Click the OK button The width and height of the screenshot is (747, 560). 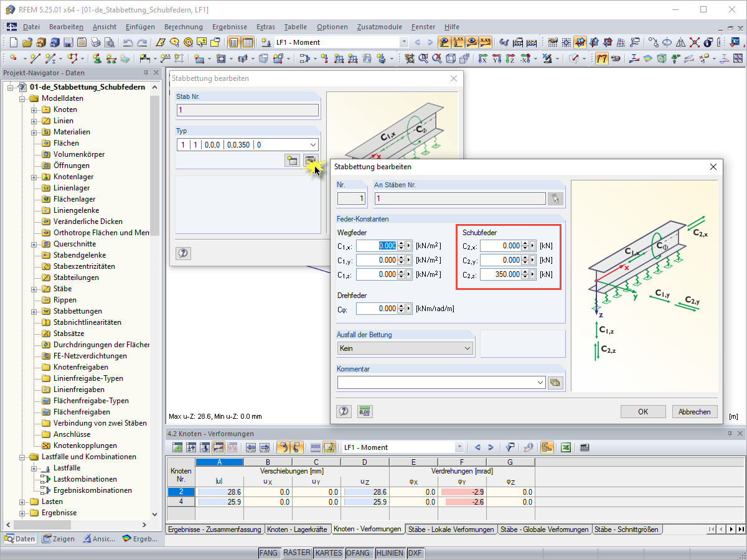pyautogui.click(x=643, y=412)
